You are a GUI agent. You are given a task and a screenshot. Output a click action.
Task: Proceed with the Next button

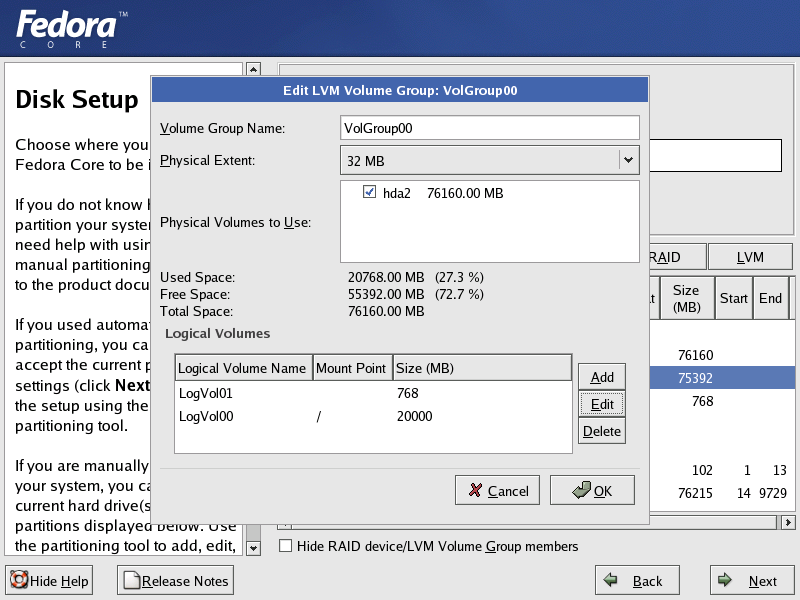tap(752, 581)
